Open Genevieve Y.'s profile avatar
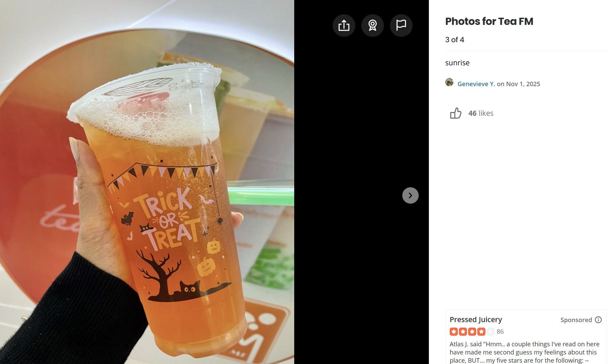The width and height of the screenshot is (614, 364). [x=449, y=82]
